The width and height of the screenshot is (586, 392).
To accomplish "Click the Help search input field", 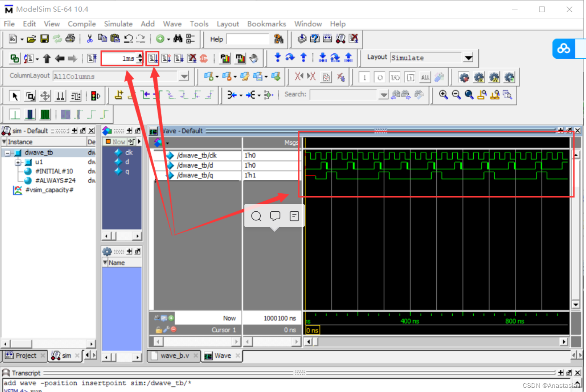I will pos(247,39).
